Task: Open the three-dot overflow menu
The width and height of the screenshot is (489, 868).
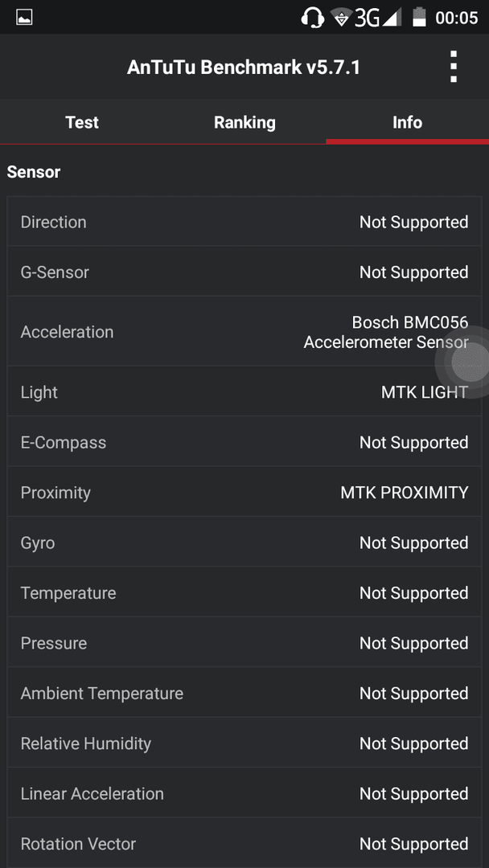Action: coord(454,67)
